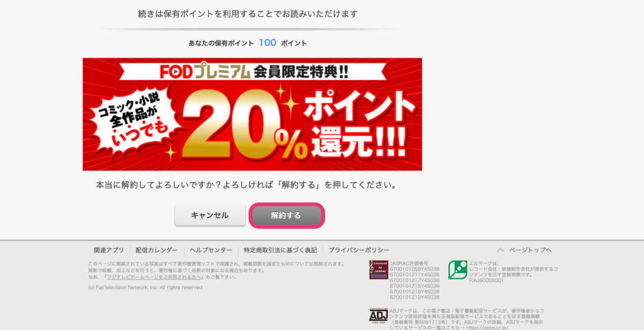This screenshot has height=330, width=644.
Task: Open the 関連アプリ footer link
Action: click(109, 250)
